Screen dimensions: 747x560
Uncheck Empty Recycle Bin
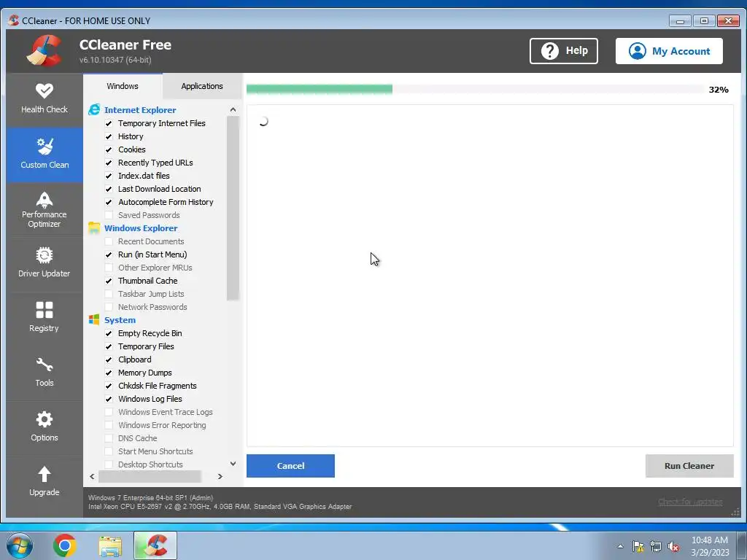109,333
